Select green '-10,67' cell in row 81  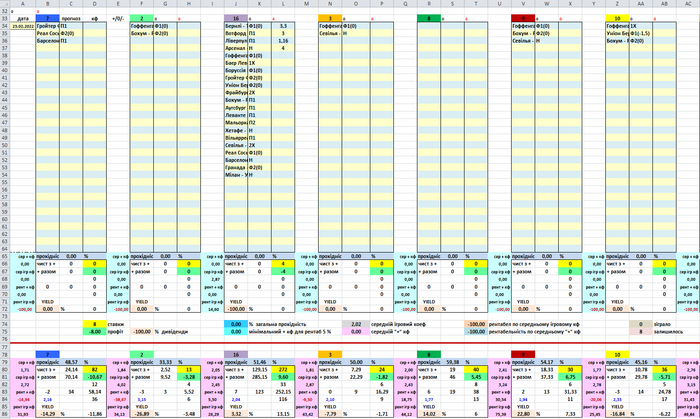95,377
